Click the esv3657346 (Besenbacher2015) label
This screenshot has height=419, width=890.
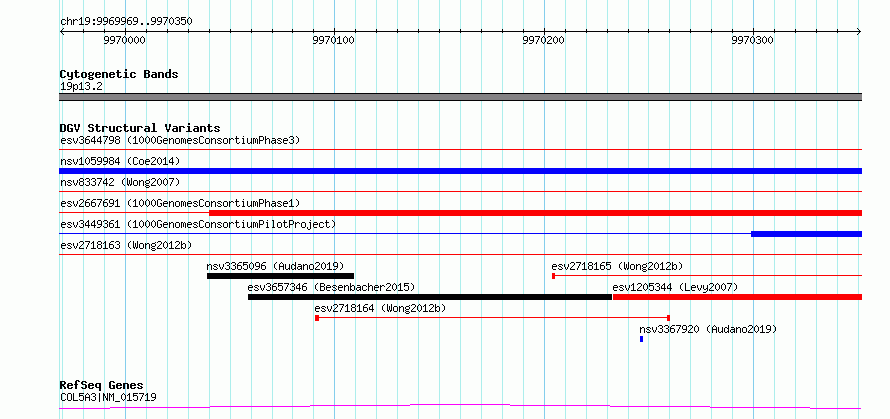[x=331, y=287]
